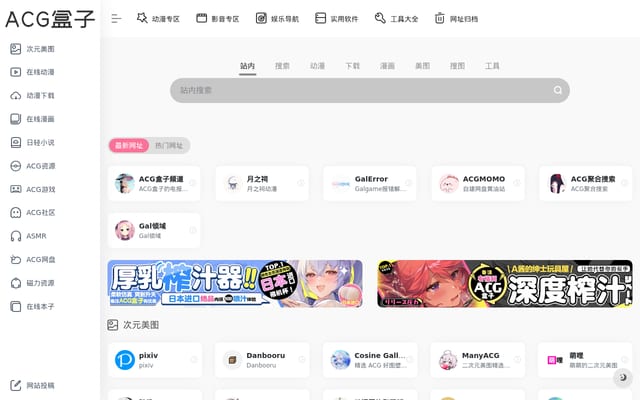Screen dimensions: 640x400
Task: Open ASMR headphone entry in the sidebar
Action: 28,236
